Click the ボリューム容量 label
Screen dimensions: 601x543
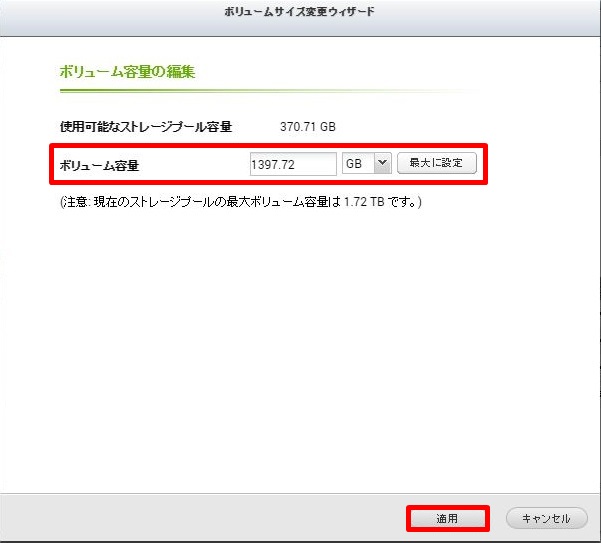tap(99, 166)
